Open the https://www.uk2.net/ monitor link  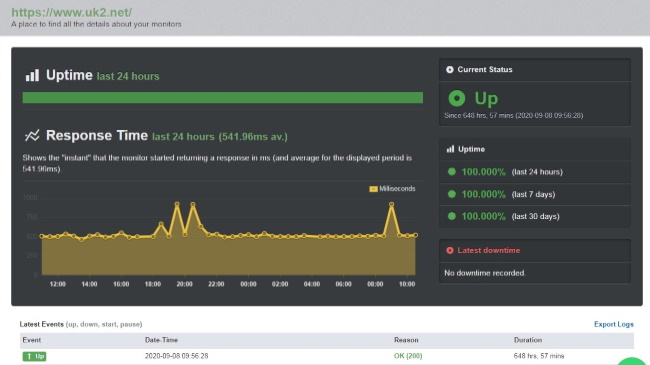tap(71, 12)
